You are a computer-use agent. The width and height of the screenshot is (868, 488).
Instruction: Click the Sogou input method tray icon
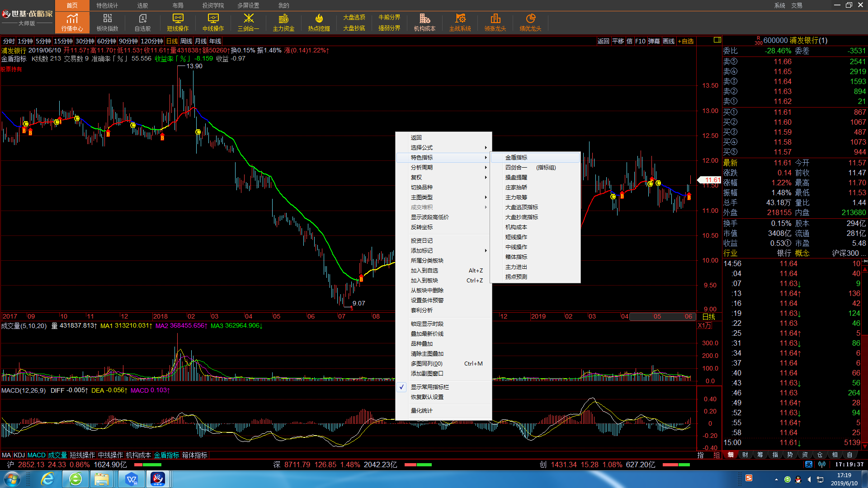point(749,478)
